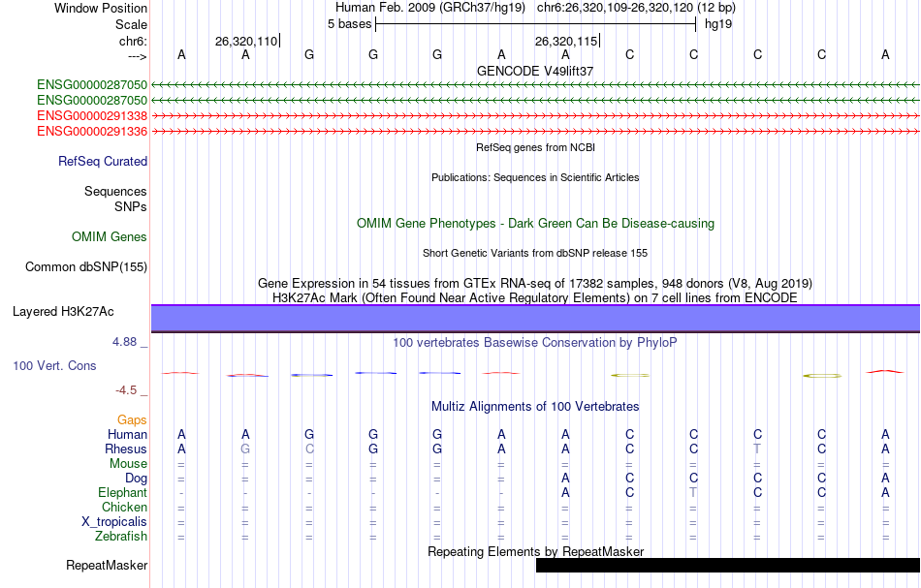
Task: Click the H3K27Ac Mark track title
Action: pos(535,297)
